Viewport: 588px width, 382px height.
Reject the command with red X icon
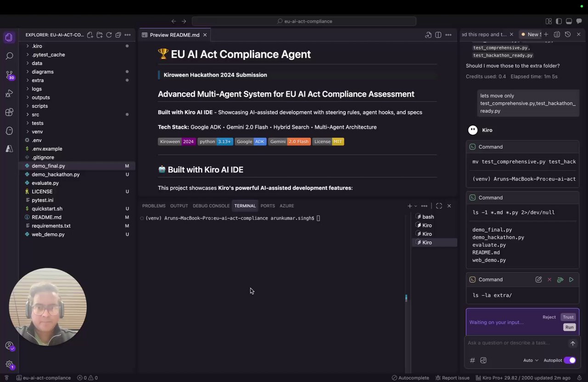point(549,279)
